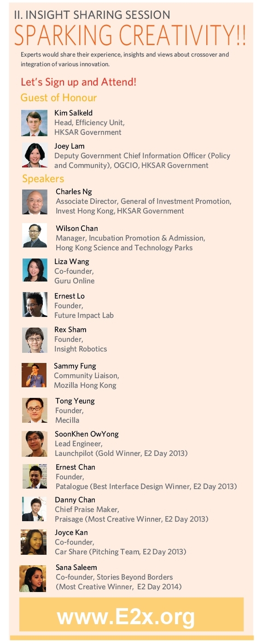
Task: Select Sana Saleem's headshot
Action: 33,578
